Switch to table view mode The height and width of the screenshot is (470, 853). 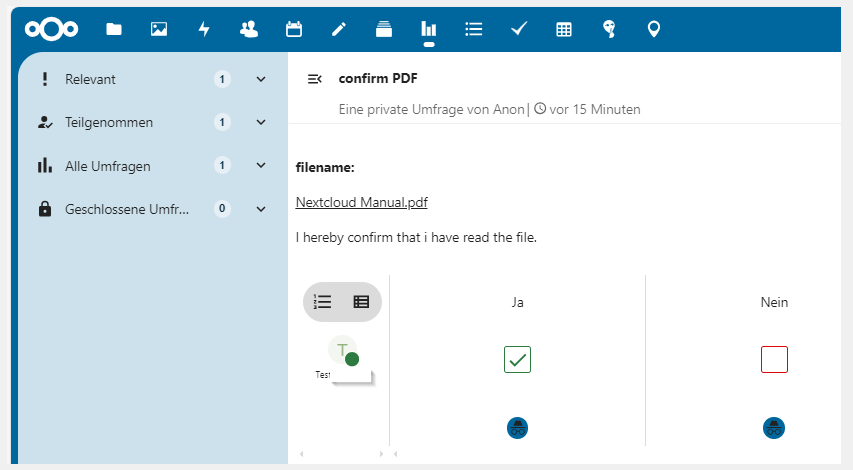(x=361, y=301)
